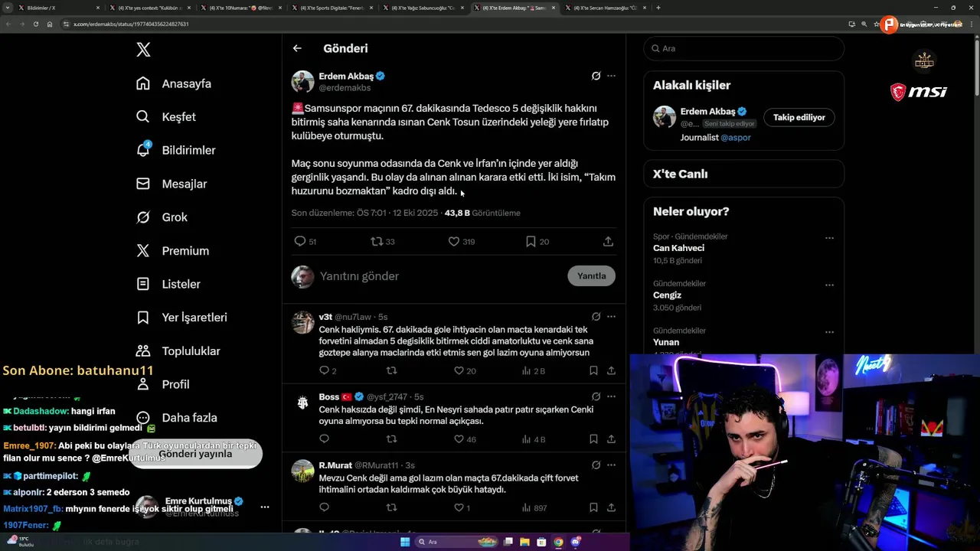Screen dimensions: 980x551
Task: Like R.Murat's reply with 1 like
Action: (459, 507)
